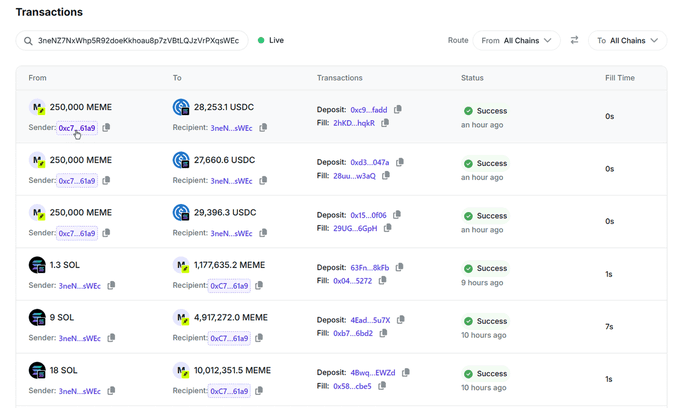This screenshot has width=680, height=408.
Task: Open deposit transaction 0xc9...fadd
Action: [x=369, y=110]
